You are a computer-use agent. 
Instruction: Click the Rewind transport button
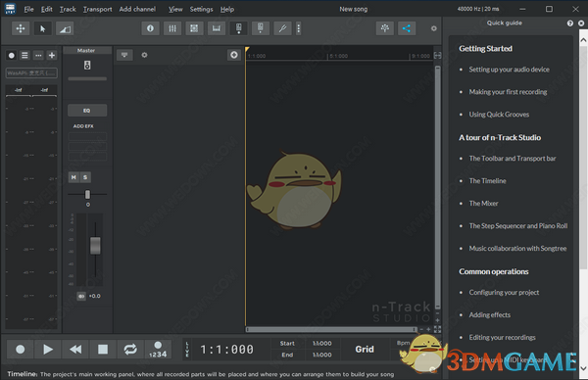tap(75, 350)
